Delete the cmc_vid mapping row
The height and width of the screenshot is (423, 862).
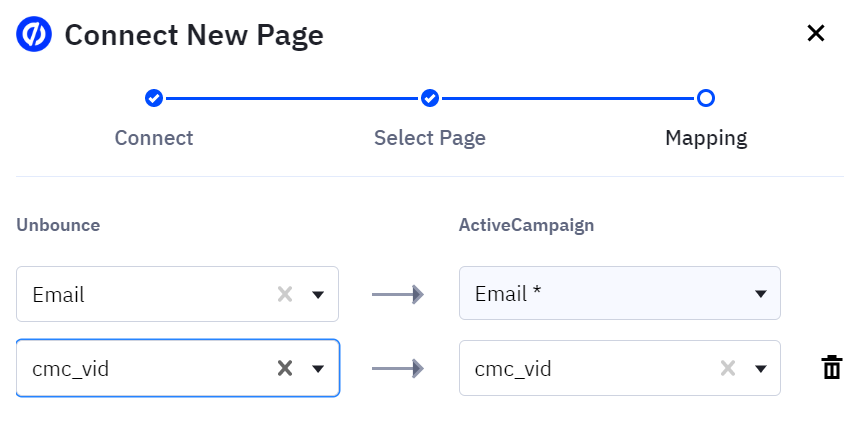coord(831,368)
